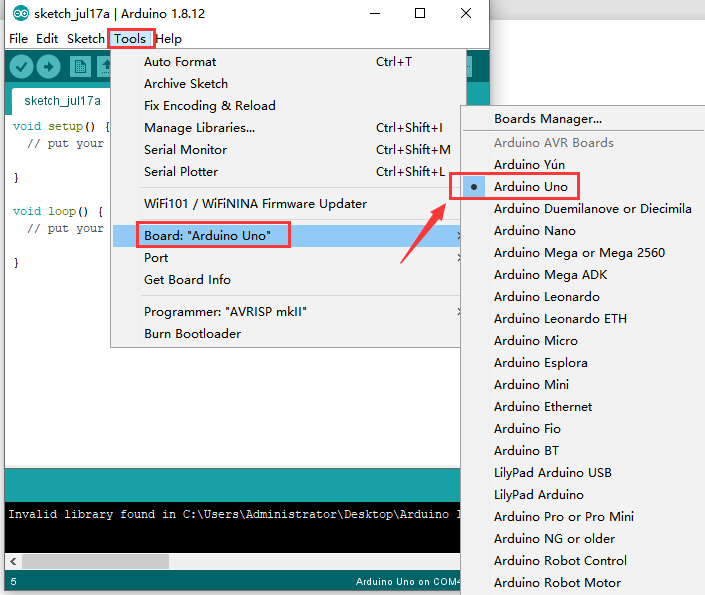Click the 'Invalid library found' console message
The width and height of the screenshot is (705, 595).
pos(234,514)
